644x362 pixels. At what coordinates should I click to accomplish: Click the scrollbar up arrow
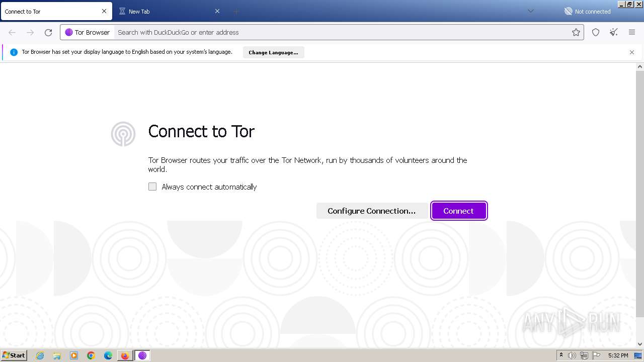pyautogui.click(x=640, y=66)
